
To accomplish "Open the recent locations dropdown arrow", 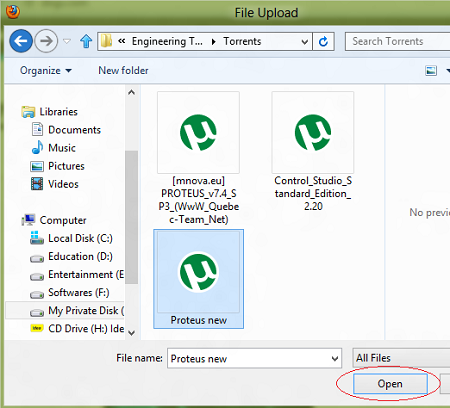I will [67, 42].
